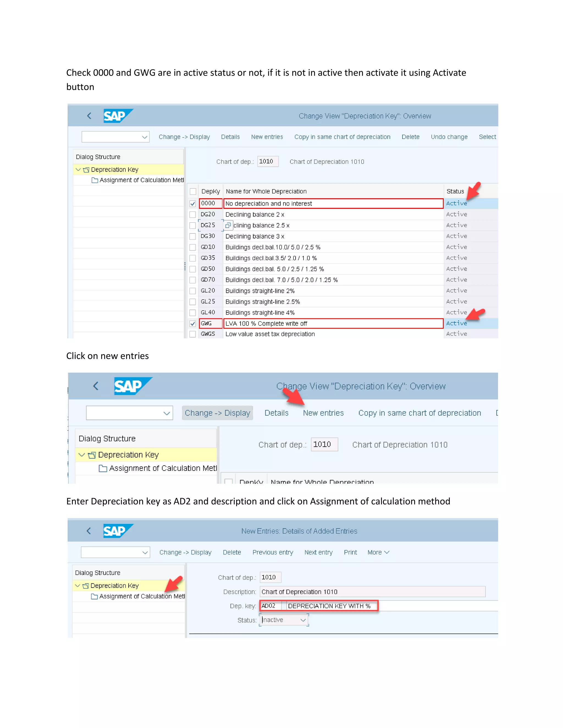Click Active status of GWG row

click(x=457, y=323)
